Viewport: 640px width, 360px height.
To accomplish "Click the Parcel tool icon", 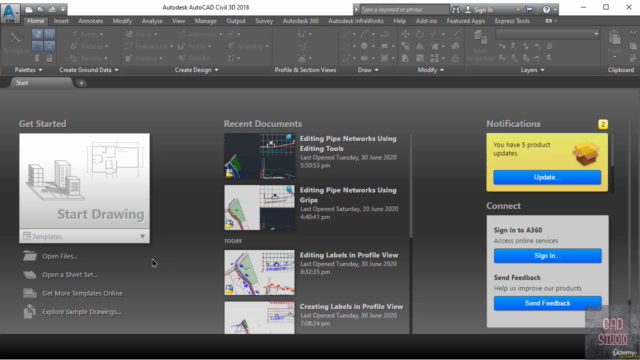I will click(129, 34).
